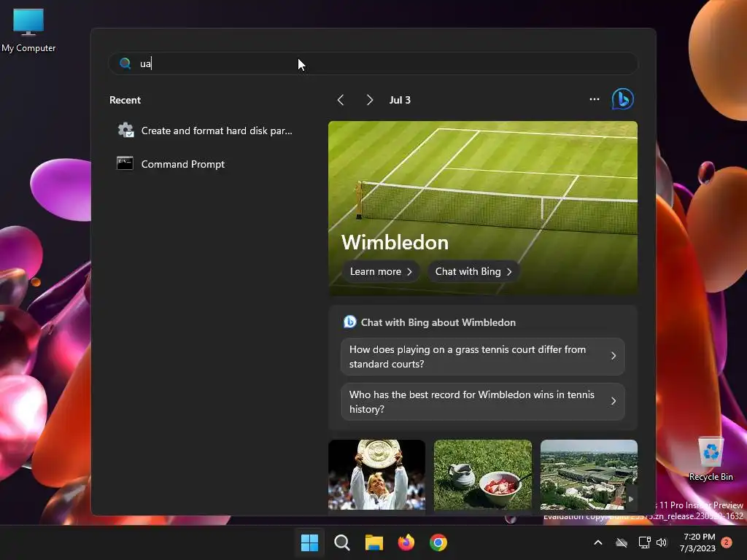This screenshot has width=747, height=560.
Task: Go to the next day with right chevron
Action: point(370,100)
